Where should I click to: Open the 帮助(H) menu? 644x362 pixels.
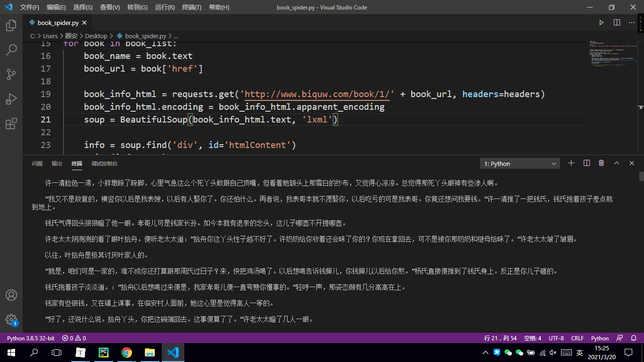pyautogui.click(x=219, y=7)
